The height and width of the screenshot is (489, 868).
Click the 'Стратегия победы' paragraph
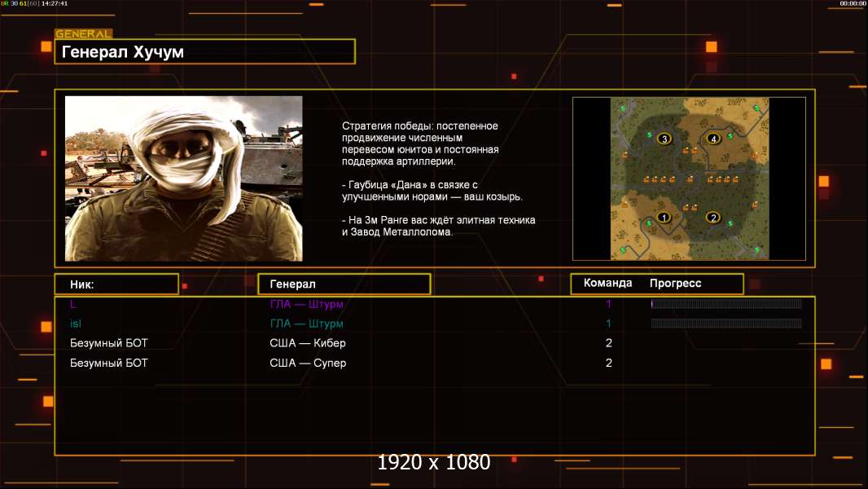[x=420, y=143]
